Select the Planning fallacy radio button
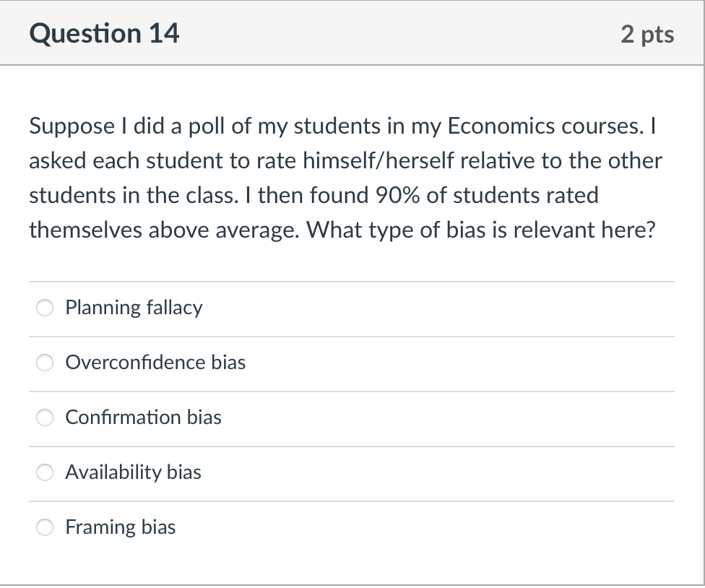 tap(46, 308)
